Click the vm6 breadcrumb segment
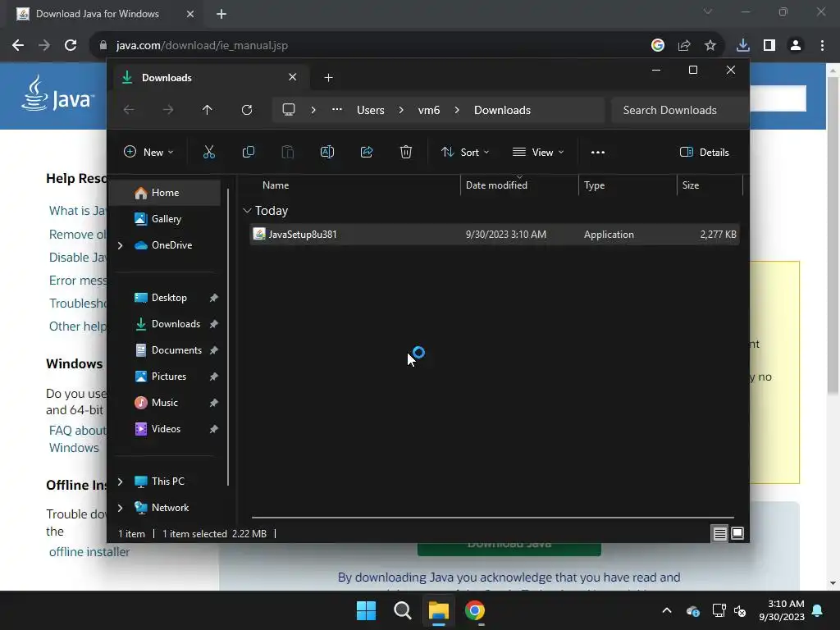The width and height of the screenshot is (840, 630). tap(428, 110)
